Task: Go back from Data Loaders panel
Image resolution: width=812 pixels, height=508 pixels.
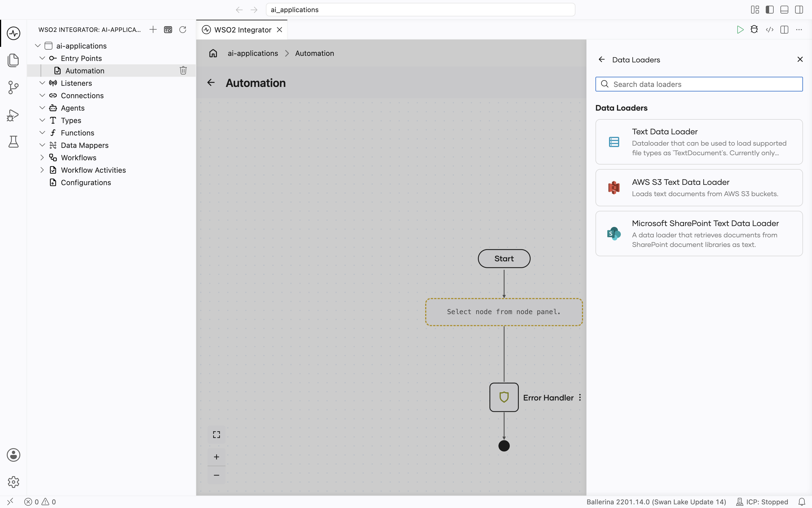Action: click(x=602, y=60)
